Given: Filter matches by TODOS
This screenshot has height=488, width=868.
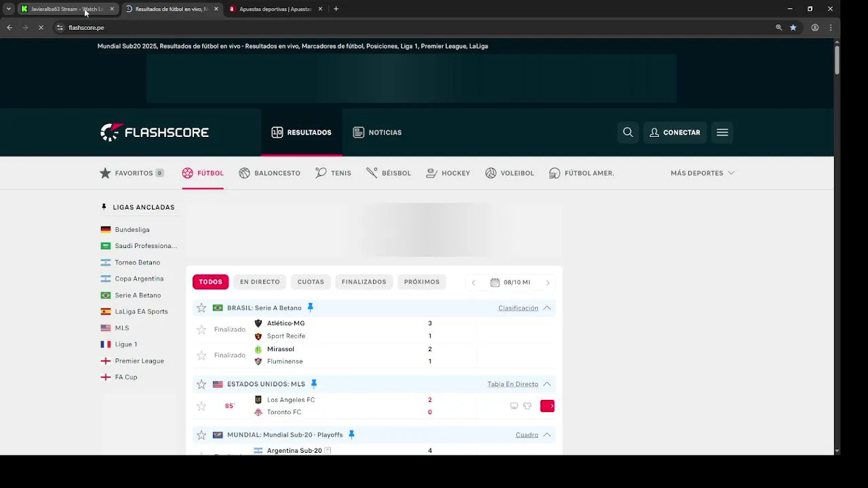Looking at the screenshot, I should coord(210,282).
